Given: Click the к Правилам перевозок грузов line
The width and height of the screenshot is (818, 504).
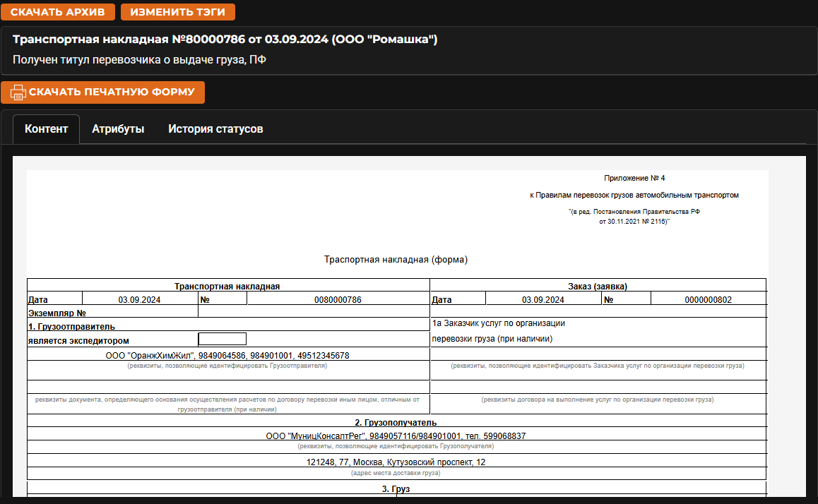Looking at the screenshot, I should tap(634, 195).
